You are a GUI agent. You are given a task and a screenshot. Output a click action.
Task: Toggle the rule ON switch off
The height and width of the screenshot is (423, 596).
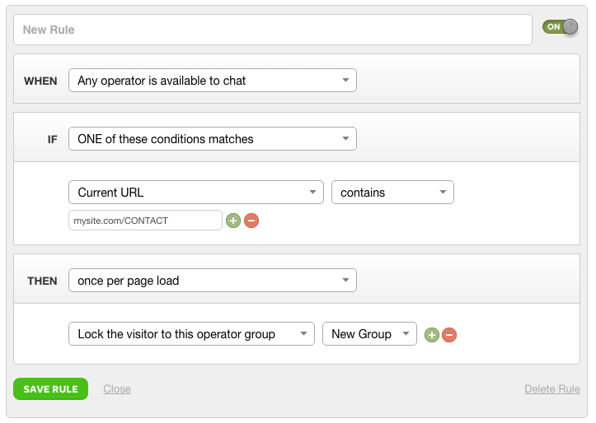click(560, 27)
